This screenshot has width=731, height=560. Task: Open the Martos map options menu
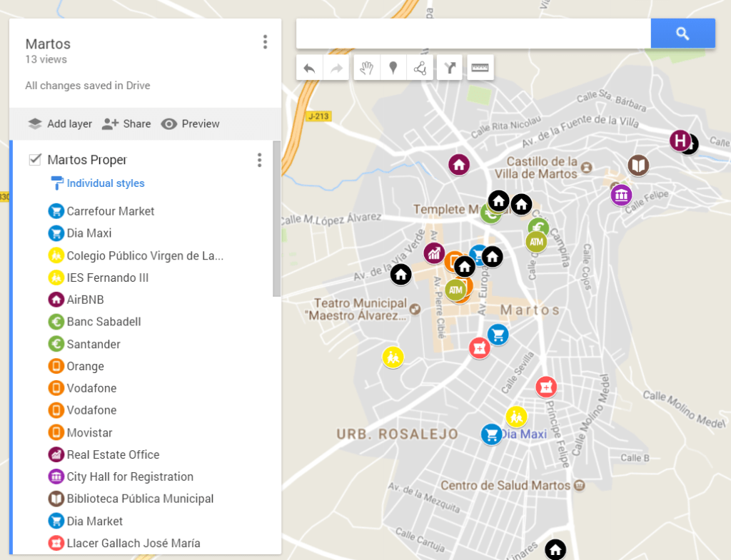[x=265, y=43]
